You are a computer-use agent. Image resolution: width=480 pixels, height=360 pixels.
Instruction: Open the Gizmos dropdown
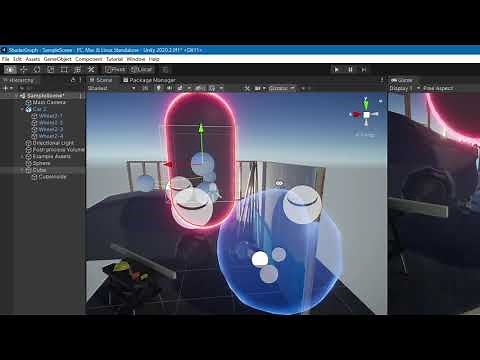pyautogui.click(x=282, y=88)
